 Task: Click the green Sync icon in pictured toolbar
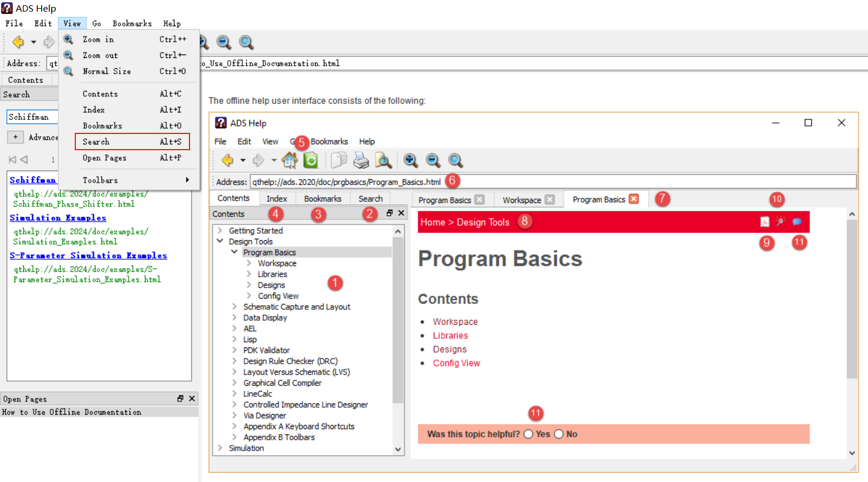click(311, 160)
